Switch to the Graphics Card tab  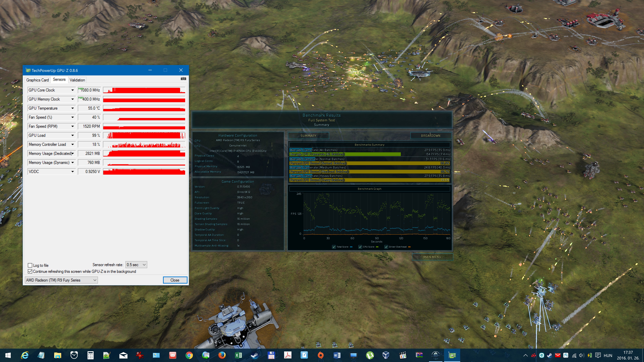click(x=38, y=80)
